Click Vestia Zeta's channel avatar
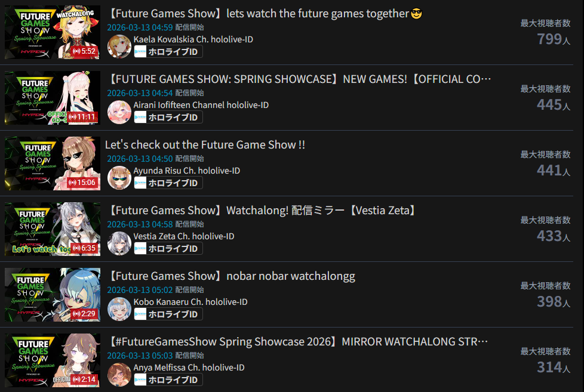The width and height of the screenshot is (584, 392). pos(119,243)
